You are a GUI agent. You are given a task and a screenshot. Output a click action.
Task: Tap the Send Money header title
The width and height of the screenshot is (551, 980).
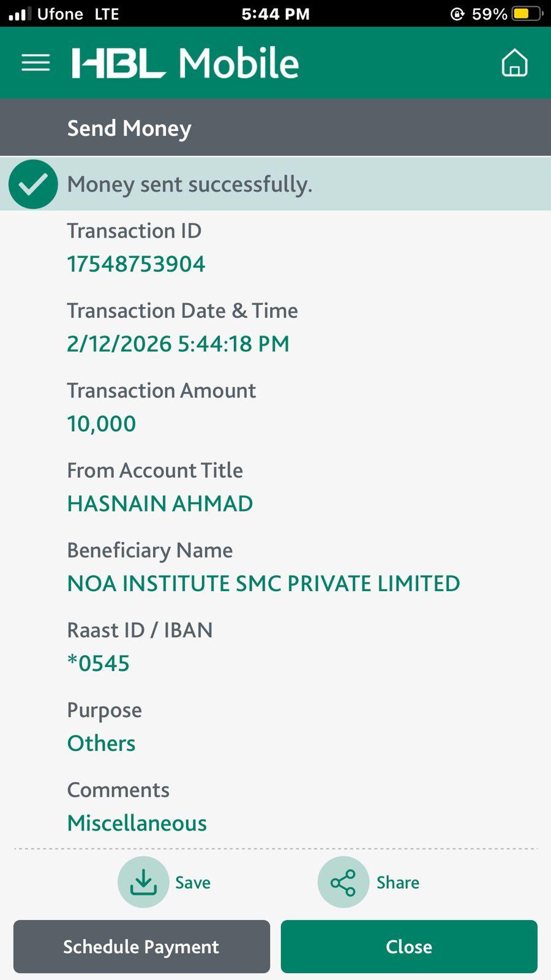(129, 128)
